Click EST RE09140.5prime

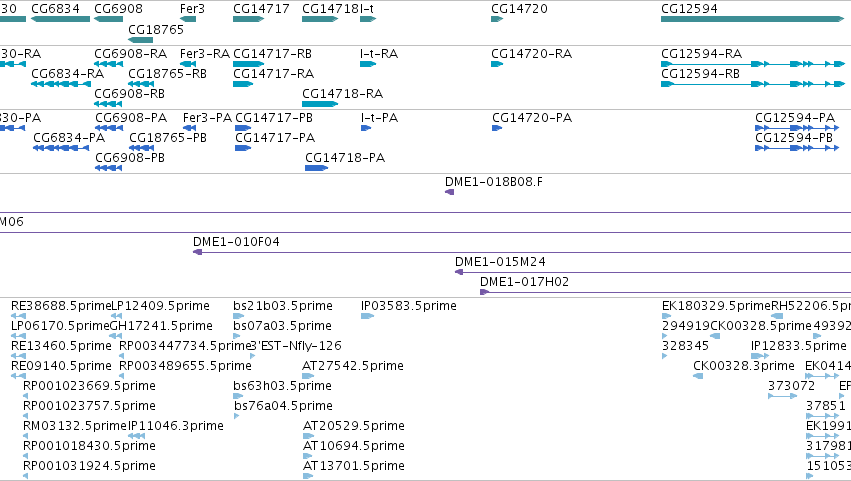pyautogui.click(x=61, y=366)
